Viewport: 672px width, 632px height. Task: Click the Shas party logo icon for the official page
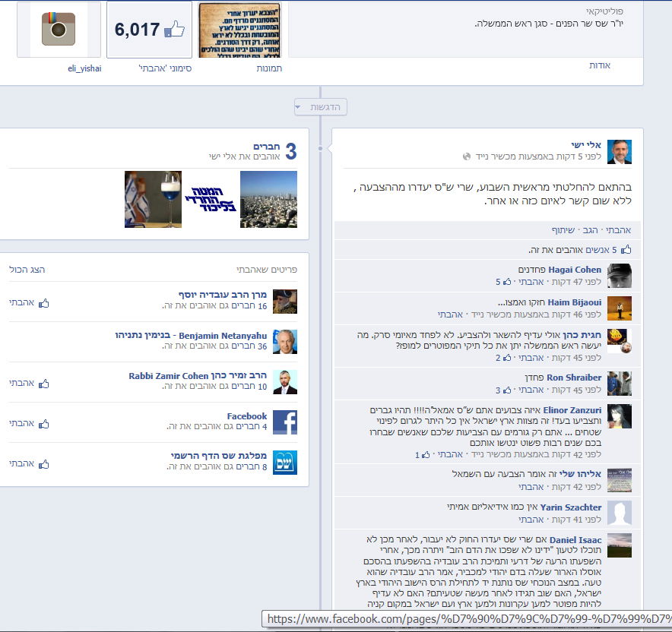click(x=285, y=462)
